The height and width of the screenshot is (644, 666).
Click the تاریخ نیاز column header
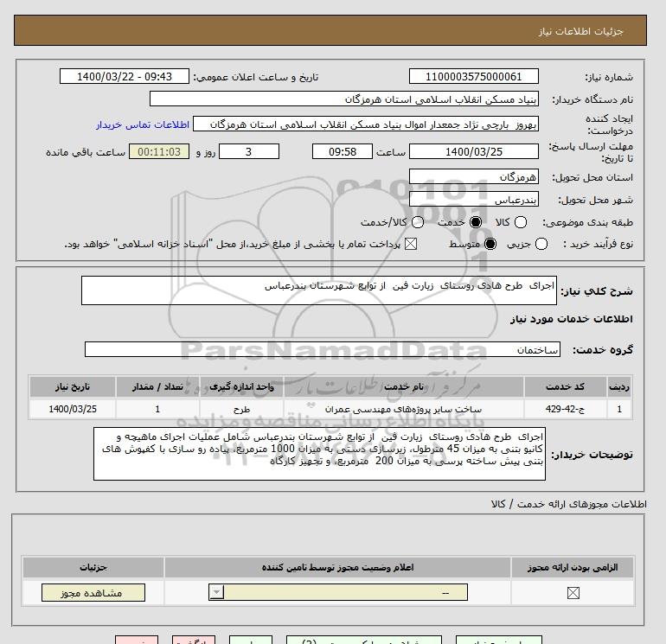click(73, 386)
